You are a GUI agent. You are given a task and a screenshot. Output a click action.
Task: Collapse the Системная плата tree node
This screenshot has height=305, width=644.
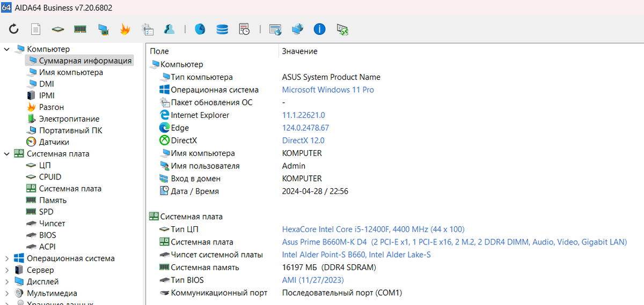point(7,153)
